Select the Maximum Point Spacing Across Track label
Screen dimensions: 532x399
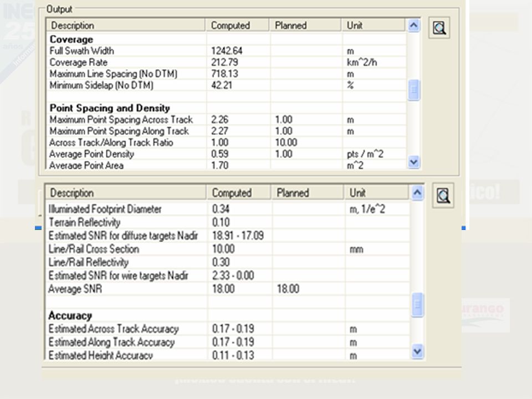tap(121, 120)
